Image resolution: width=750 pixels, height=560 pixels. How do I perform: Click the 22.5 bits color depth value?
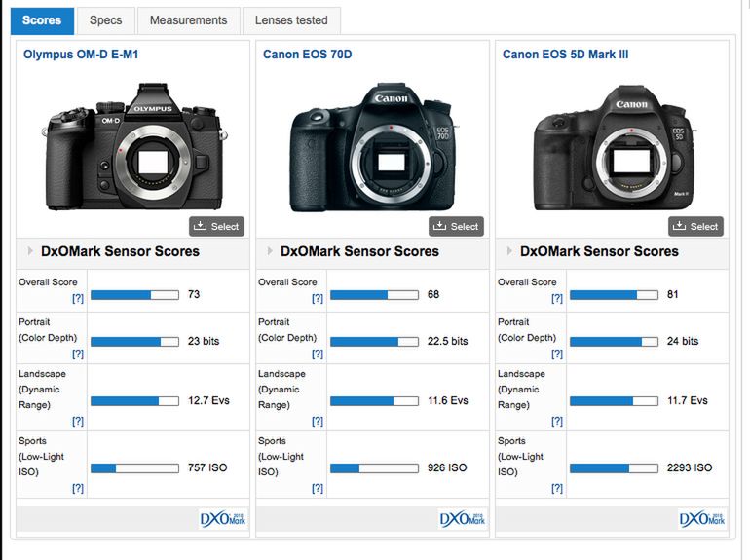(448, 341)
